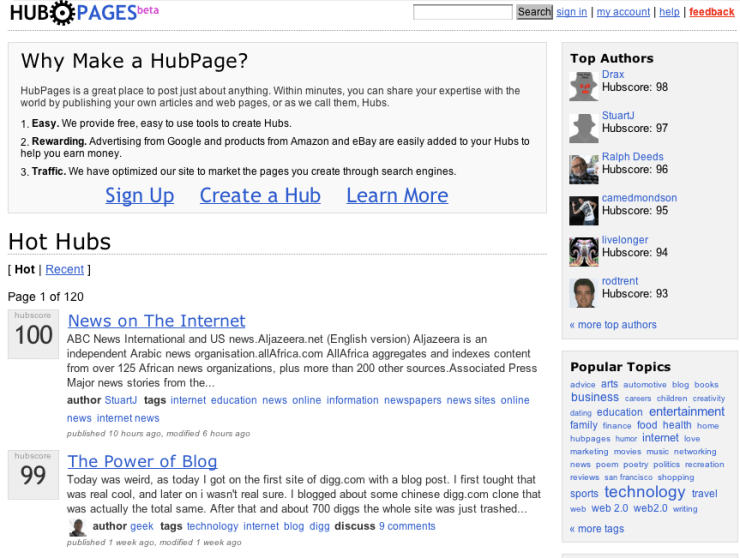Select livelonger's avatar thumbnail
740x558 pixels.
[583, 251]
